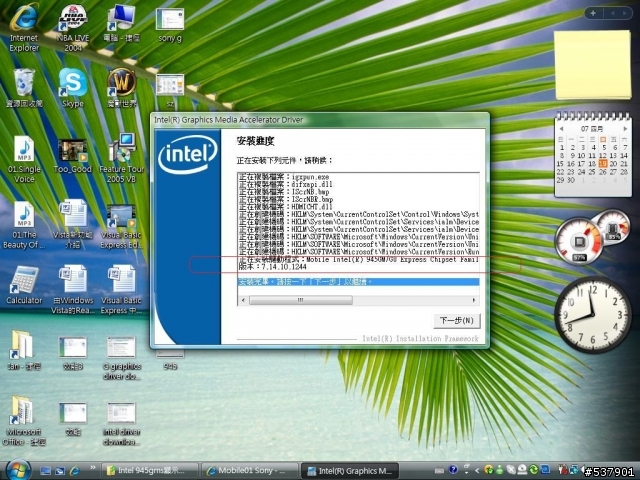This screenshot has width=640, height=480.
Task: Select the 資源回收筒 recycle bin icon
Action: (24, 88)
